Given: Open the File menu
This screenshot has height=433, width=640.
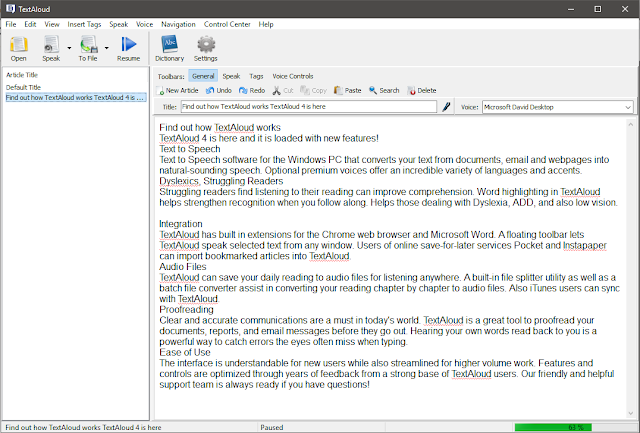Looking at the screenshot, I should coord(11,24).
